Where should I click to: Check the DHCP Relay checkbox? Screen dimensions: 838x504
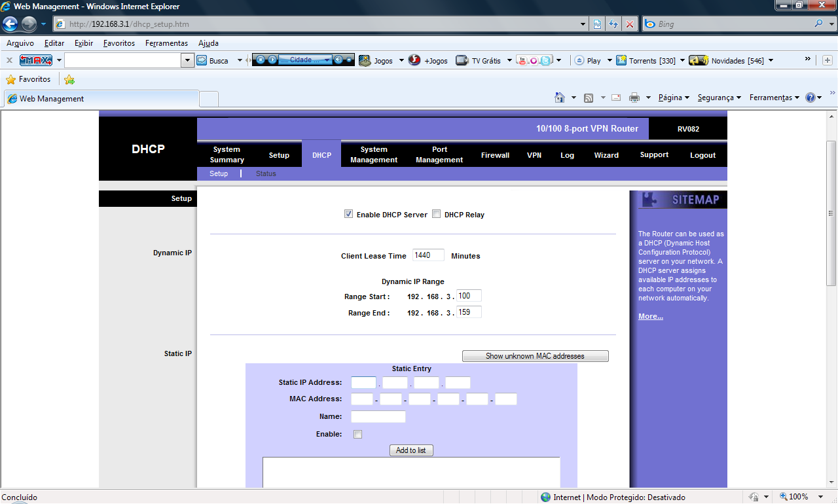[x=436, y=214]
